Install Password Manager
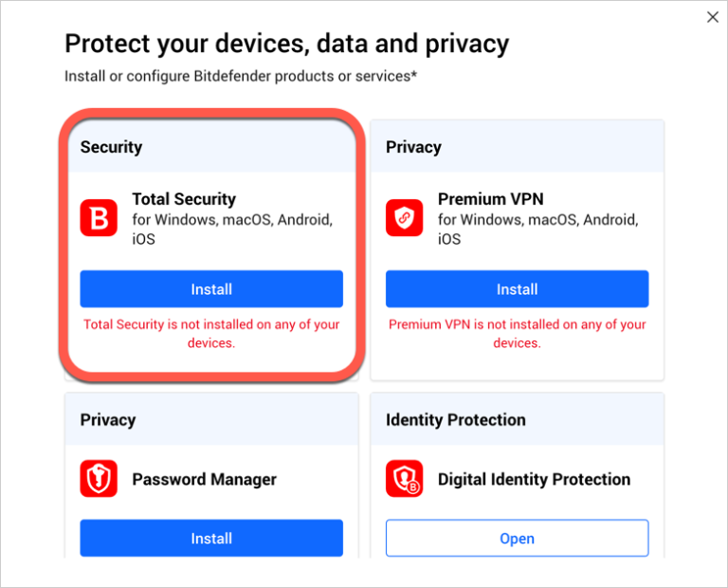This screenshot has height=588, width=728. point(211,538)
